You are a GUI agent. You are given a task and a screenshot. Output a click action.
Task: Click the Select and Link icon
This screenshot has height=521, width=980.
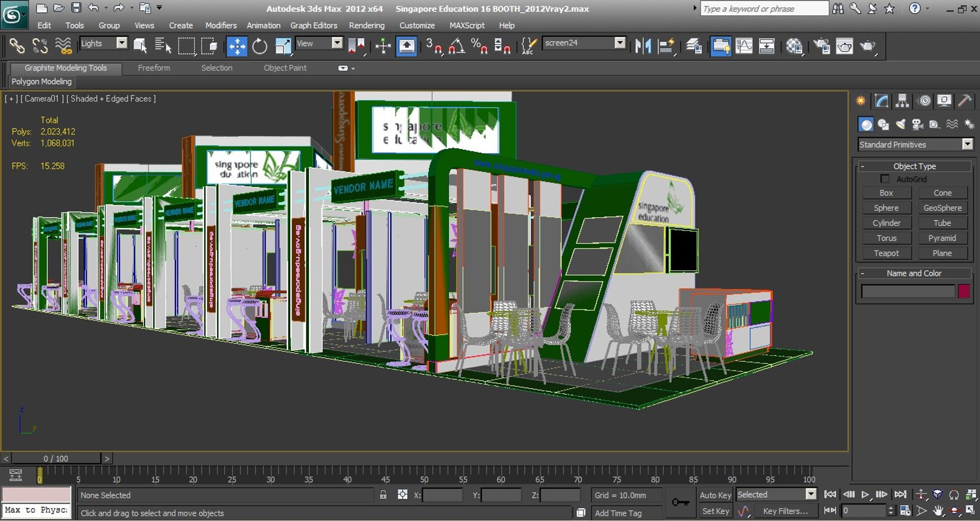17,46
